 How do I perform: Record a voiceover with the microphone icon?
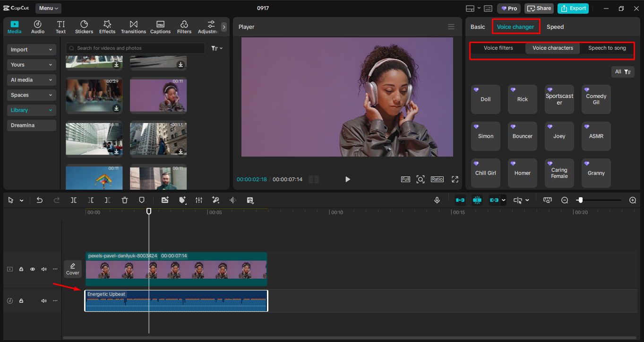coord(437,200)
